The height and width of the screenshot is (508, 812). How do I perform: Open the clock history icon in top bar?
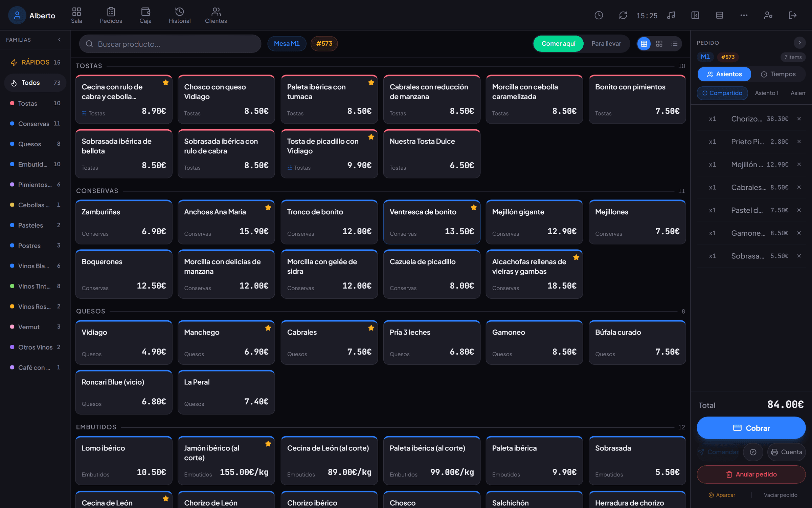click(x=599, y=15)
